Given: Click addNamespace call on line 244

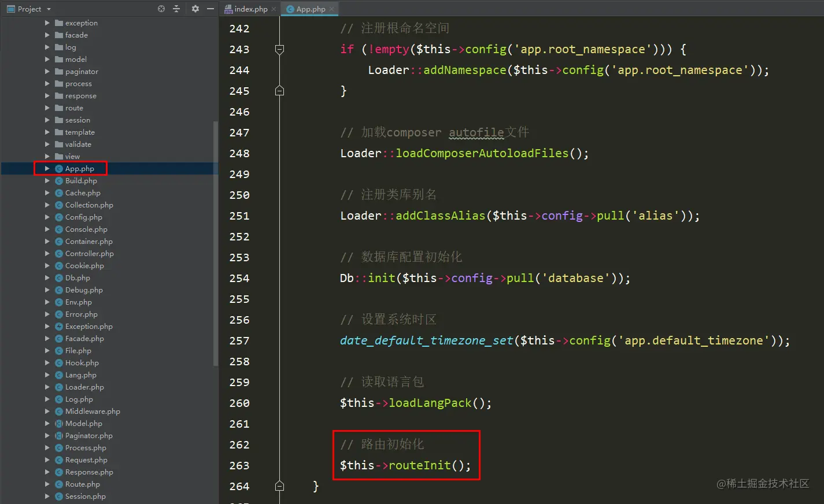Looking at the screenshot, I should pyautogui.click(x=465, y=70).
